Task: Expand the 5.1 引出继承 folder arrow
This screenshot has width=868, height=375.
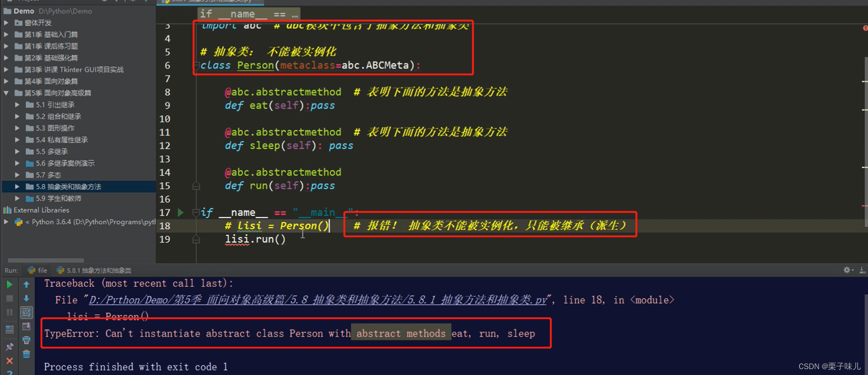Action: coord(17,104)
